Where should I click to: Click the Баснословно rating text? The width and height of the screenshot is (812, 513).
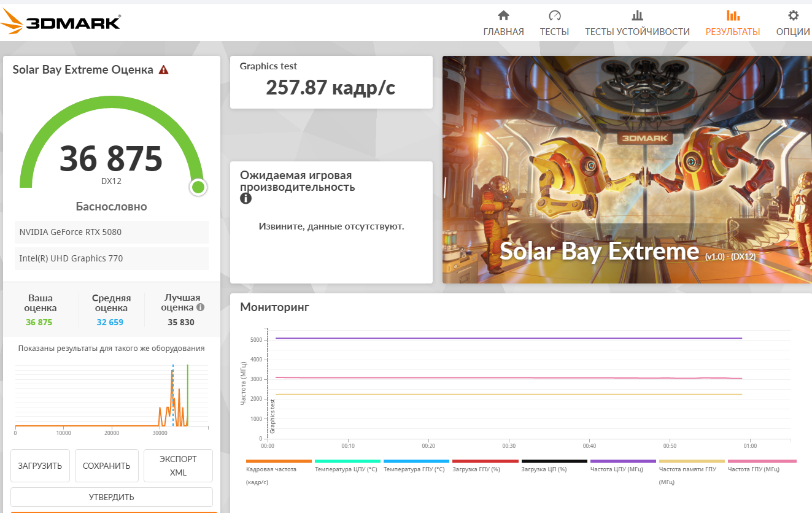(x=111, y=207)
